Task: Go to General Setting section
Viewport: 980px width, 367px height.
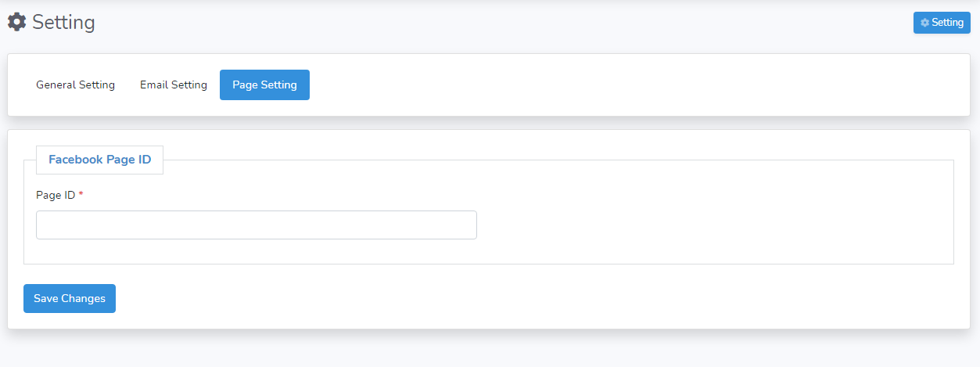Action: [x=75, y=85]
